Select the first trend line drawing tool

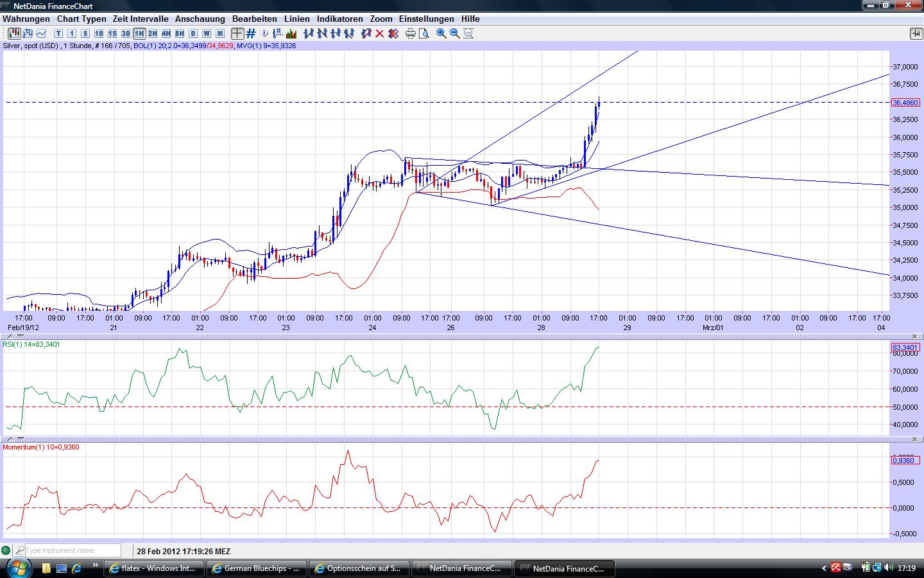(x=309, y=33)
